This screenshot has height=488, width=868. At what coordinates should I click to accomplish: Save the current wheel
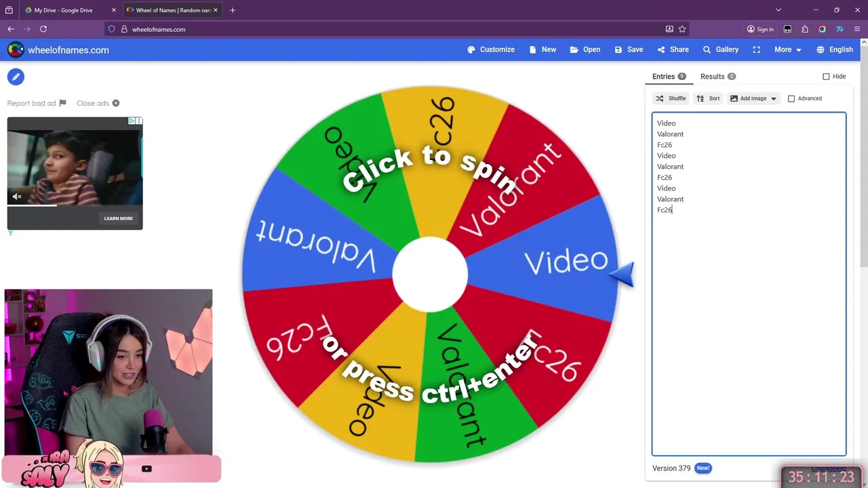(629, 49)
